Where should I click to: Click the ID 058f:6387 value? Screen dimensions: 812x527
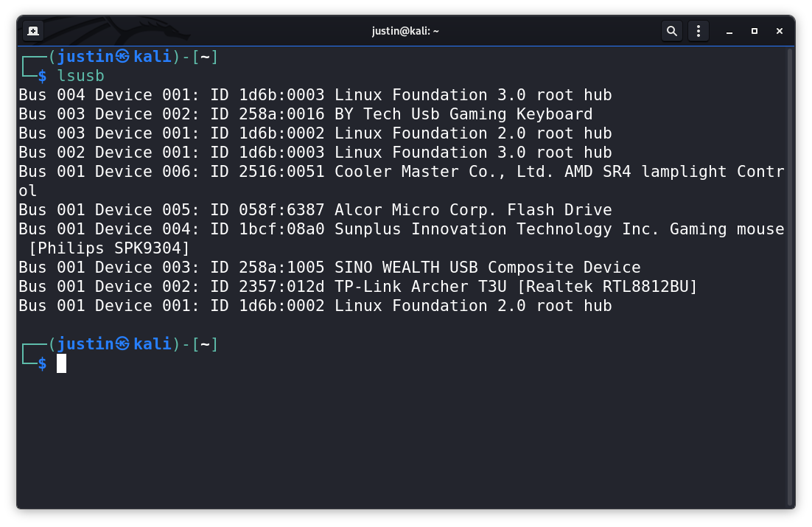(281, 210)
